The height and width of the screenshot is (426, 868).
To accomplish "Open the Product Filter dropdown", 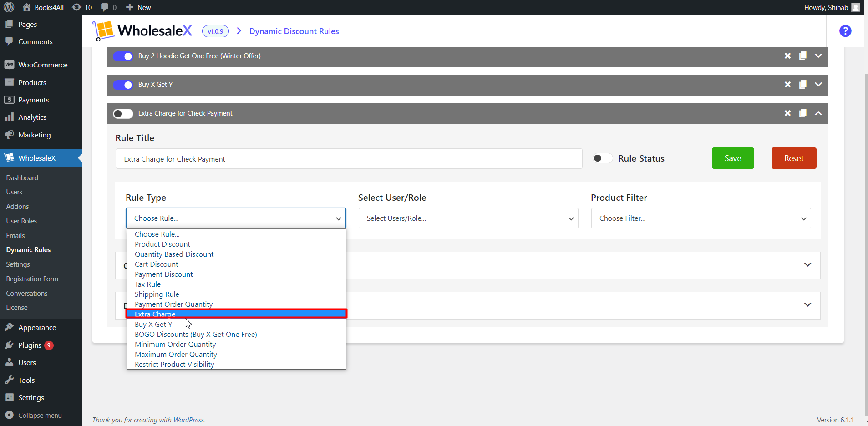I will (701, 218).
